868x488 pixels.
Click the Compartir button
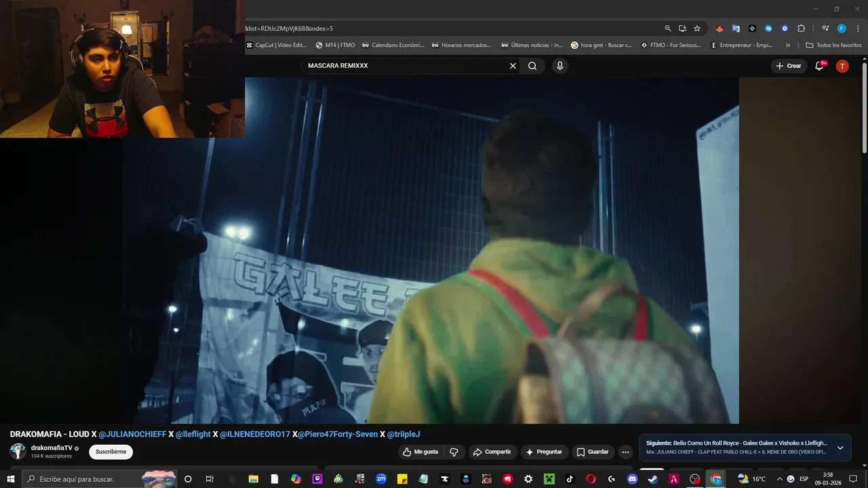(x=492, y=452)
